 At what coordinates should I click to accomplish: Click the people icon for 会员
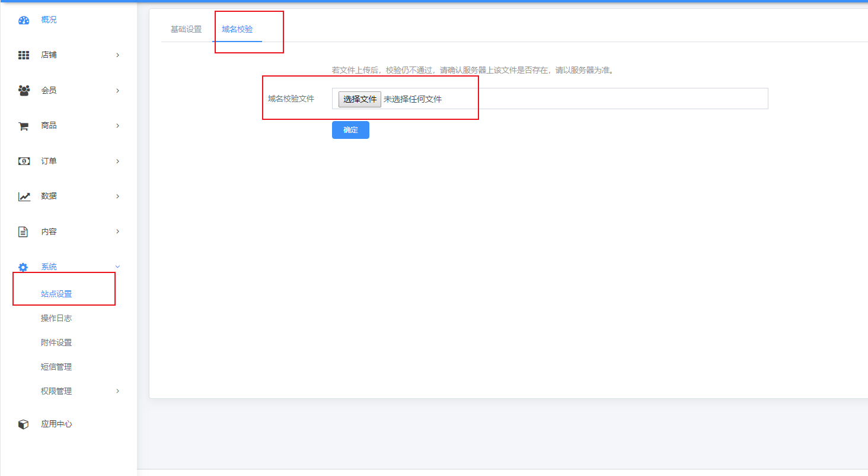pos(24,91)
